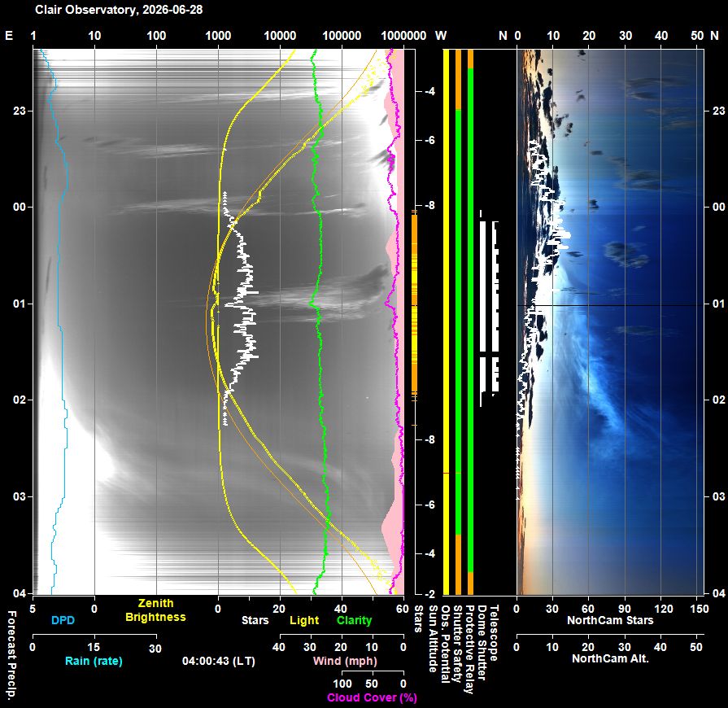Click the "1000000" tick on the top brightness axis
728x708 pixels.
(403, 35)
